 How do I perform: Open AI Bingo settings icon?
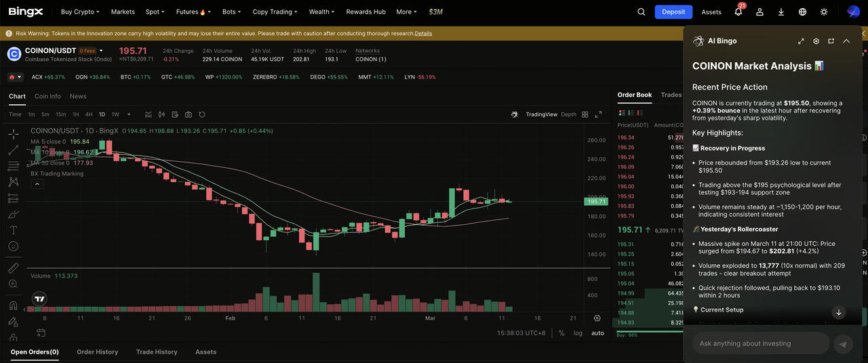point(816,41)
